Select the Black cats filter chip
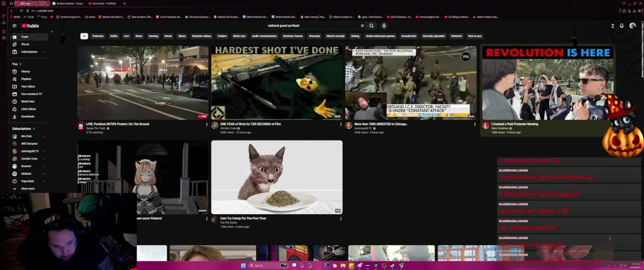The width and height of the screenshot is (644, 270). click(x=239, y=36)
